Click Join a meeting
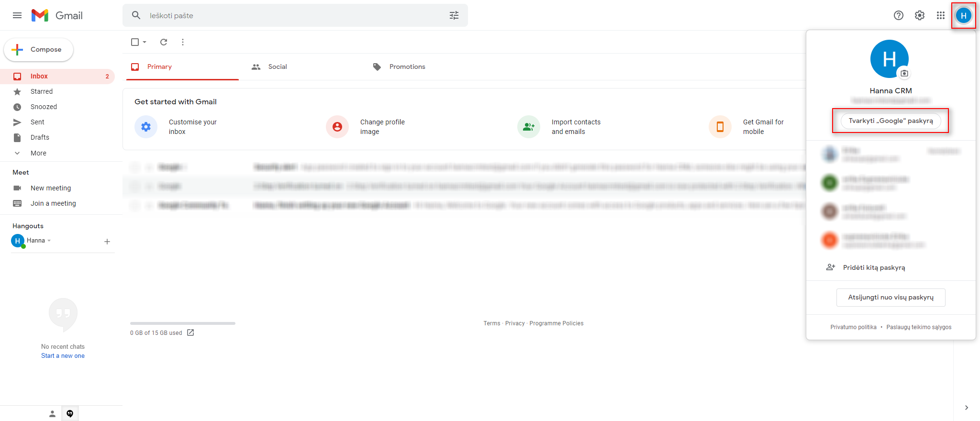This screenshot has height=421, width=980. pyautogui.click(x=53, y=203)
